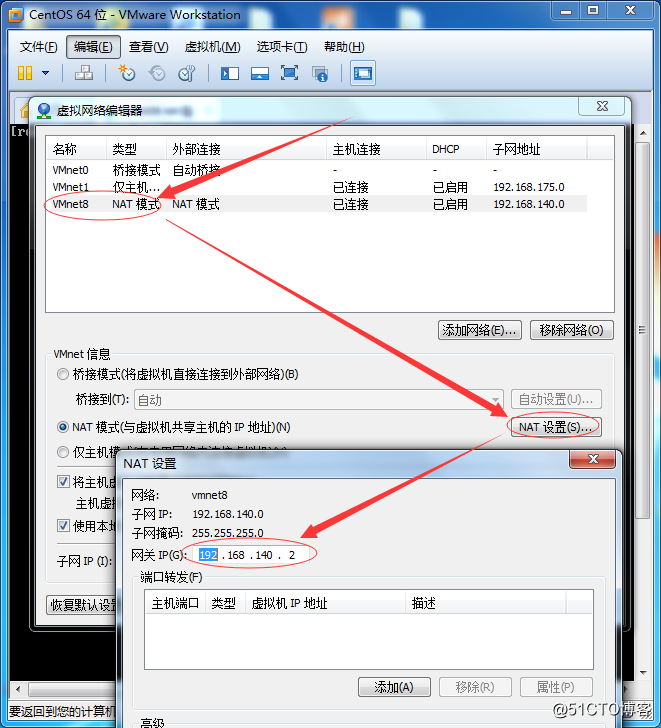
Task: Click the DHCP column header
Action: click(x=456, y=149)
